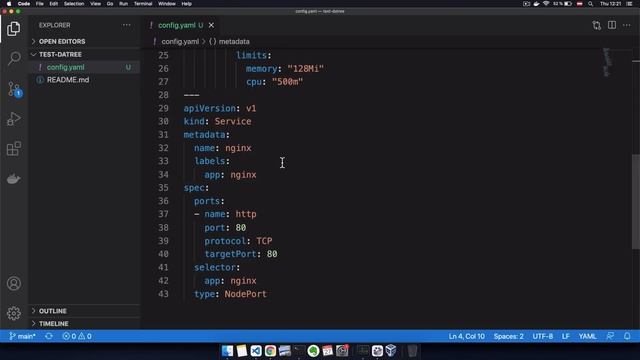Click config.yaml in the breadcrumb

(180, 42)
